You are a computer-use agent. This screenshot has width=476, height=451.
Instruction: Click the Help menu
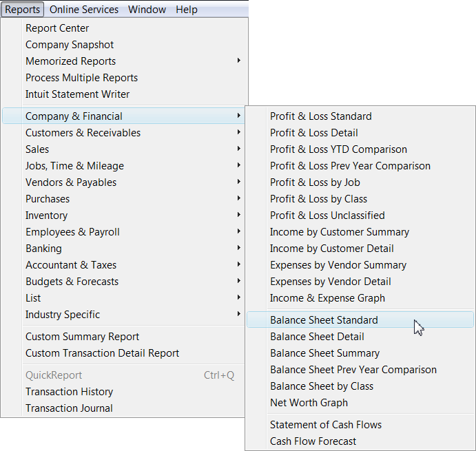186,10
